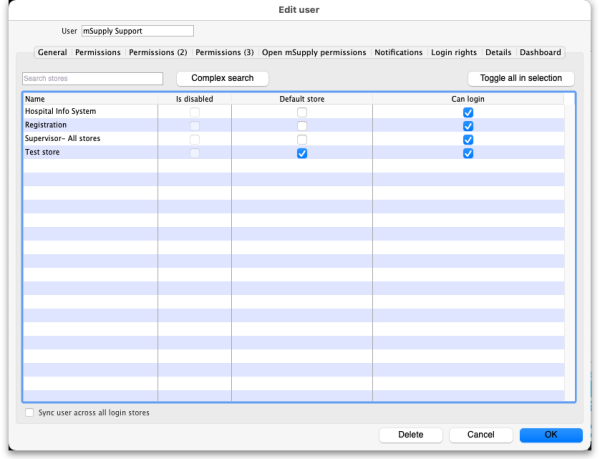Disable Can login for Supervisor- All stores
Image resolution: width=600 pixels, height=459 pixels.
coord(468,140)
